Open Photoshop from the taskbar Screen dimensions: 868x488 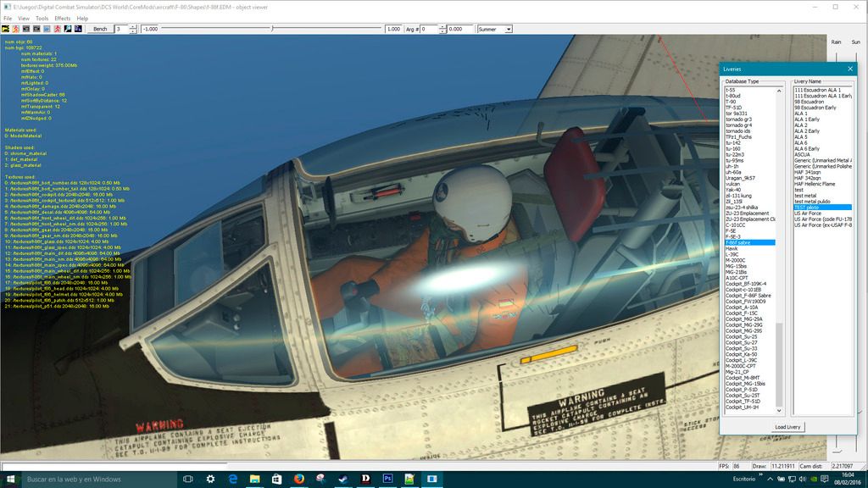click(387, 479)
